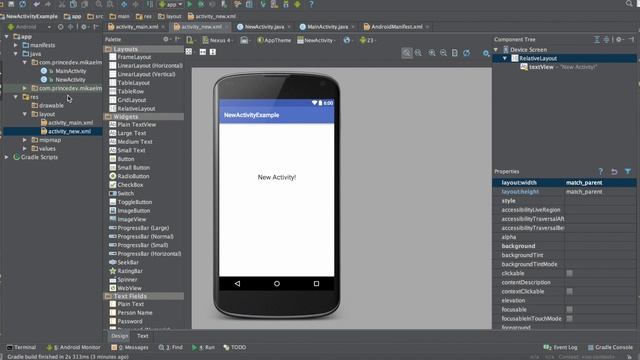Open the API 23 version dropdown
Screen dimensions: 640x360
click(x=367, y=40)
